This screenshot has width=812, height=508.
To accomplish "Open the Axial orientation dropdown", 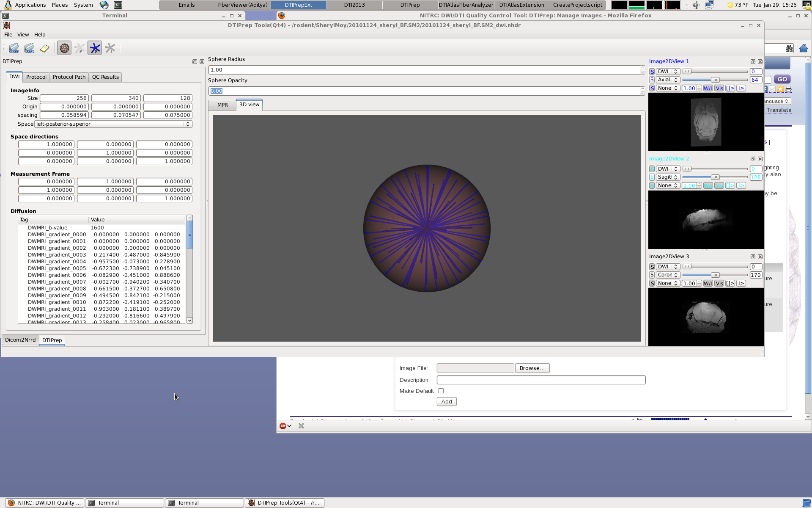I will pos(668,80).
